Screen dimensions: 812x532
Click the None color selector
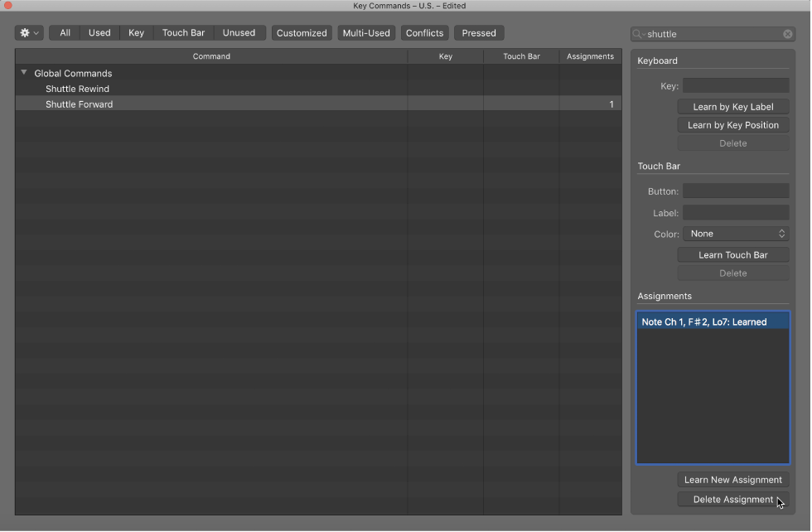[736, 234]
